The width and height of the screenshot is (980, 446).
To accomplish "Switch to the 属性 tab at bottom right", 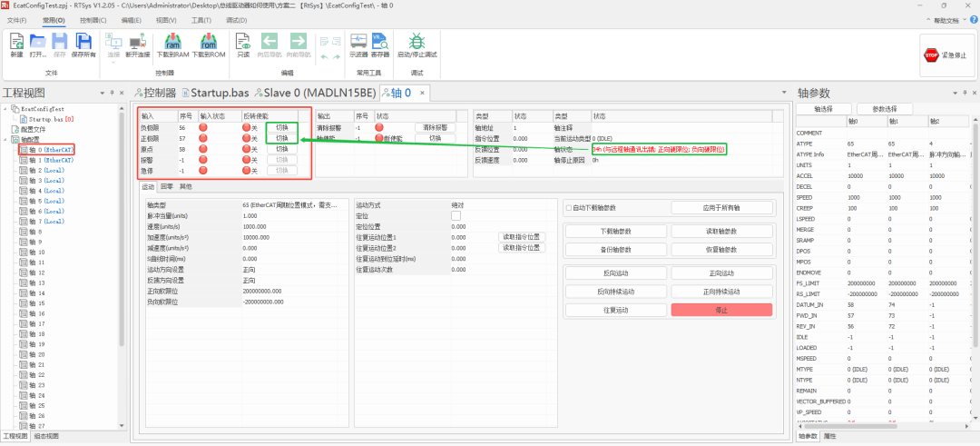I will (830, 436).
